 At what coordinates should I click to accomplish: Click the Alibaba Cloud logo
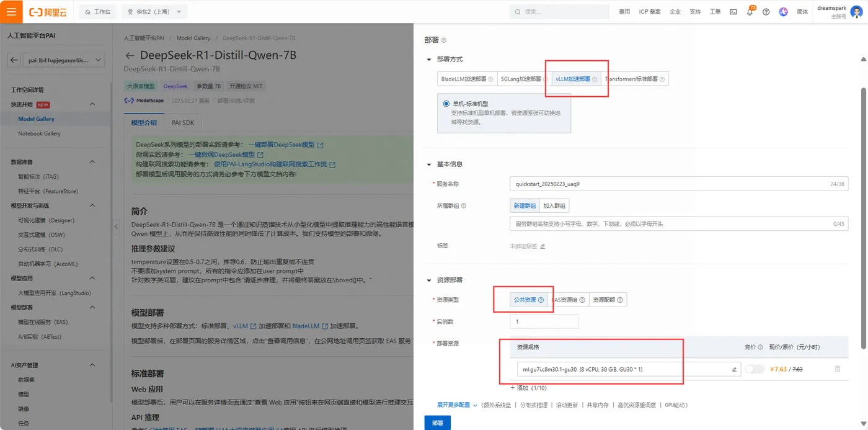pyautogui.click(x=49, y=12)
